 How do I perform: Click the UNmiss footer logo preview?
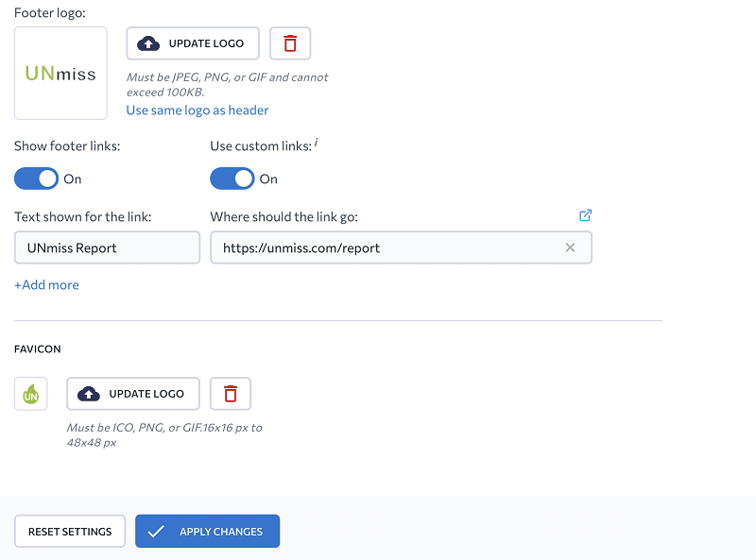60,74
